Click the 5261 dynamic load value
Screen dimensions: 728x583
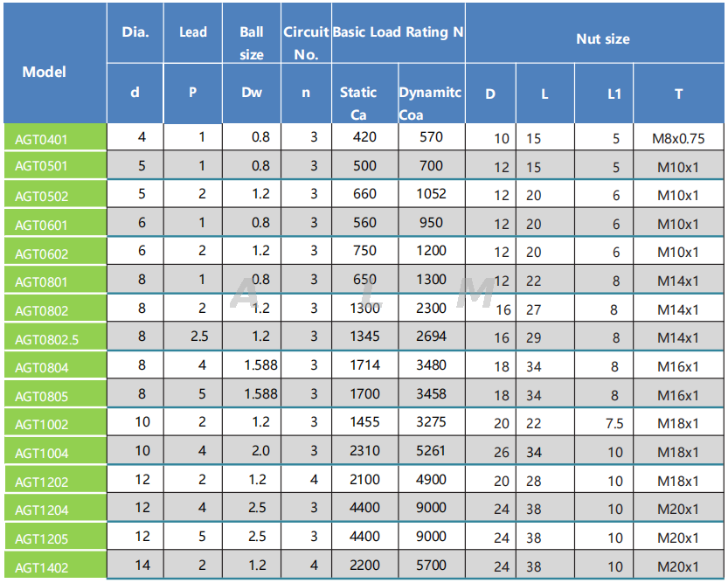pyautogui.click(x=431, y=451)
